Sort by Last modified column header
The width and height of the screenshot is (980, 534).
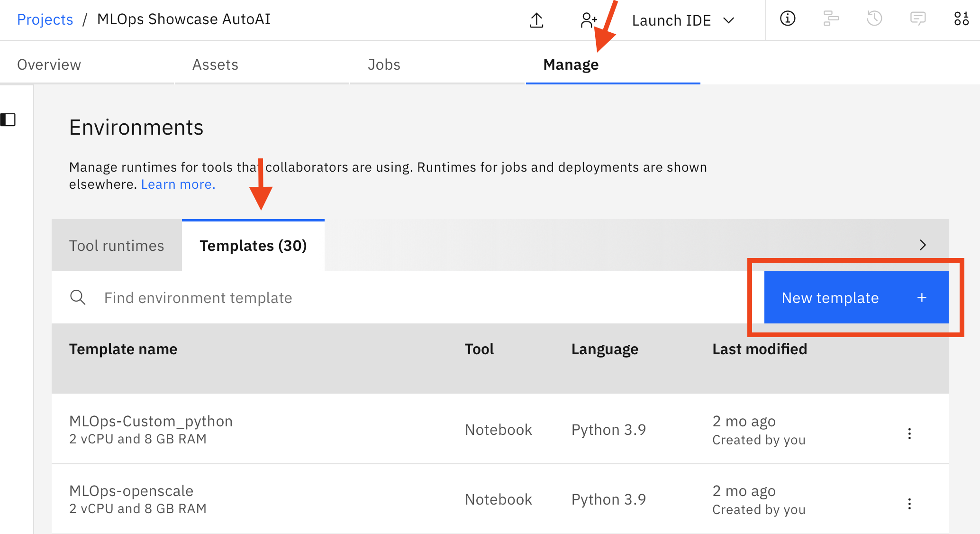pos(760,349)
